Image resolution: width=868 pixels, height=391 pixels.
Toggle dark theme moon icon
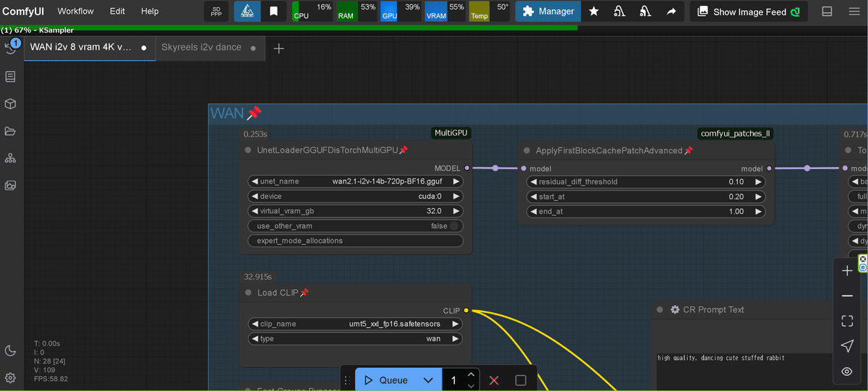click(10, 351)
